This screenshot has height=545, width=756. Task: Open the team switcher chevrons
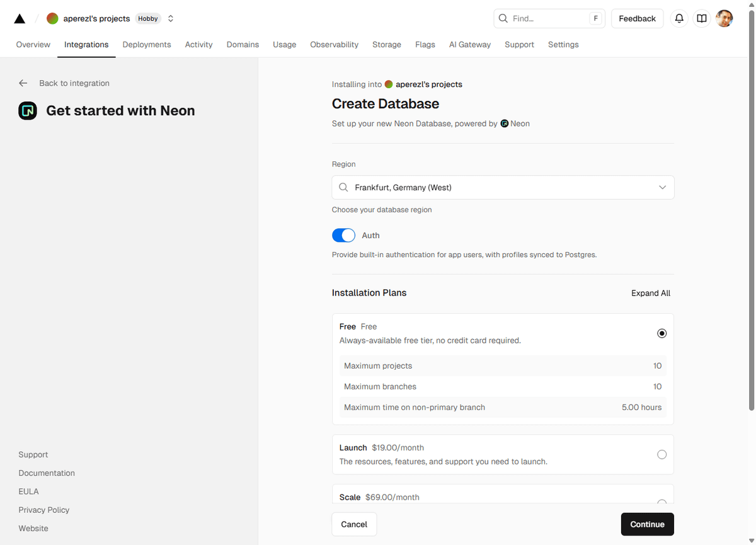coord(171,19)
